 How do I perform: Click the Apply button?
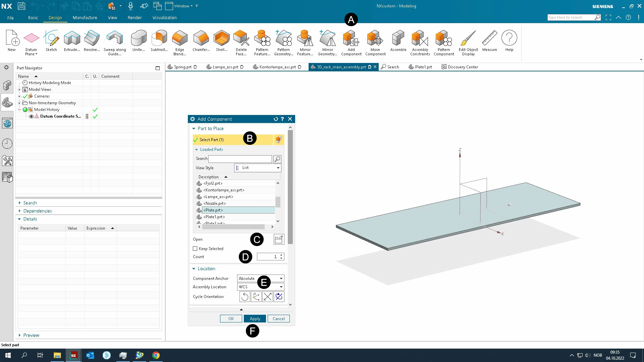pyautogui.click(x=255, y=318)
